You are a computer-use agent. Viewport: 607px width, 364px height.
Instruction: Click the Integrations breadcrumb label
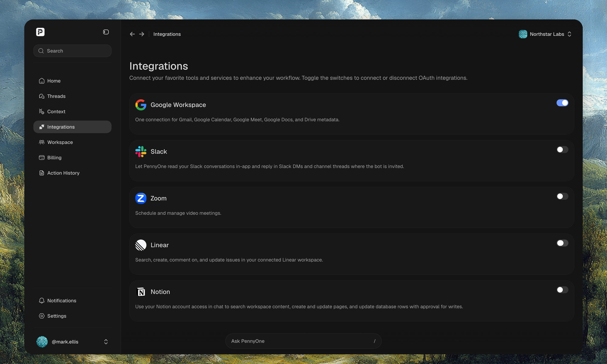pyautogui.click(x=167, y=34)
